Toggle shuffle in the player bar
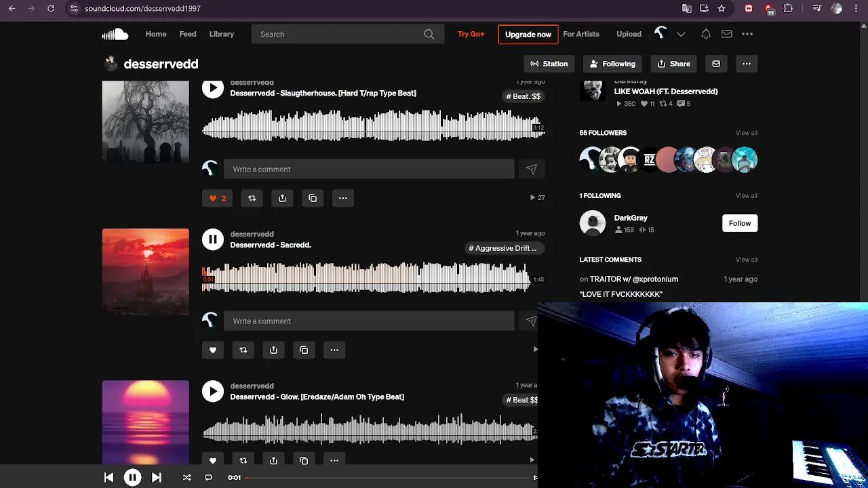The image size is (868, 488). coord(187,478)
